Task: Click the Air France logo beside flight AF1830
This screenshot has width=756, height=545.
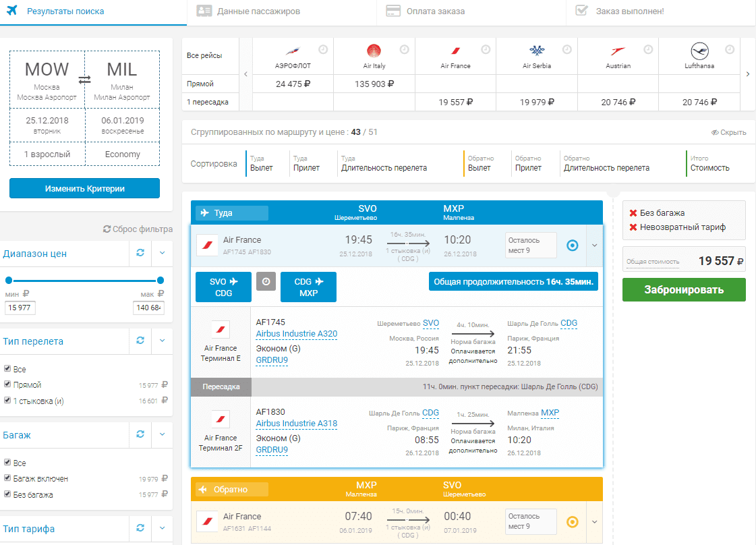Action: point(221,419)
